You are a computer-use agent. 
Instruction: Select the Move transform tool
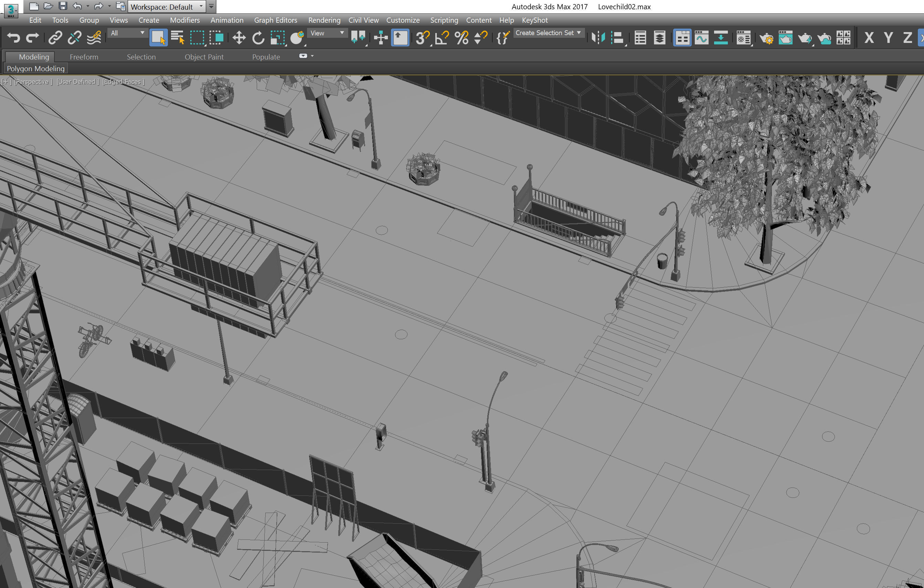239,38
